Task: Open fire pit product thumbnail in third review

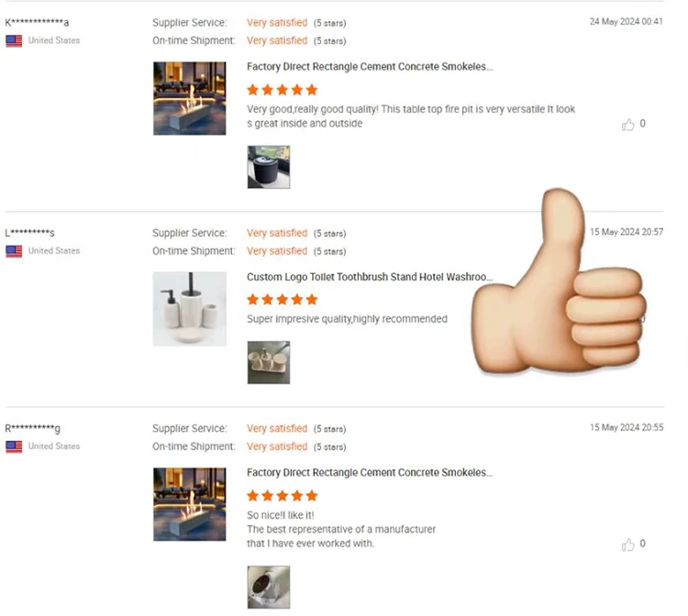Action: [190, 504]
